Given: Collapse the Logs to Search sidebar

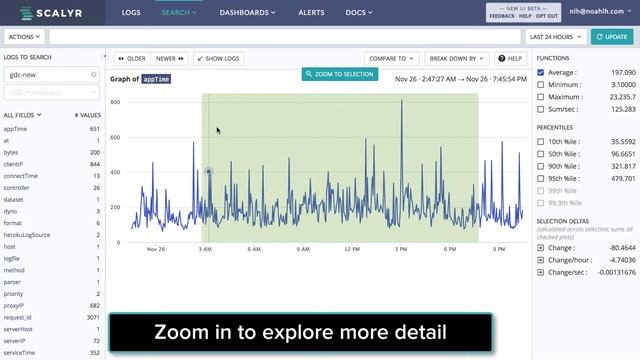Looking at the screenshot, I should (x=104, y=56).
